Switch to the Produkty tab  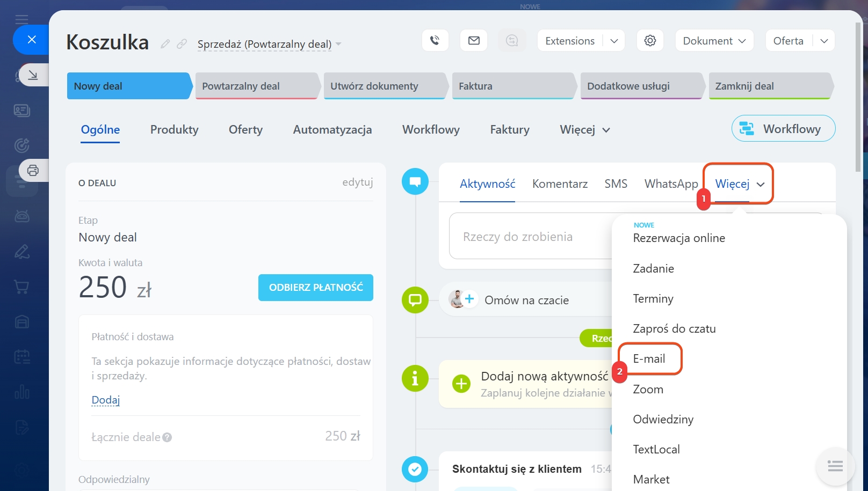(x=174, y=130)
